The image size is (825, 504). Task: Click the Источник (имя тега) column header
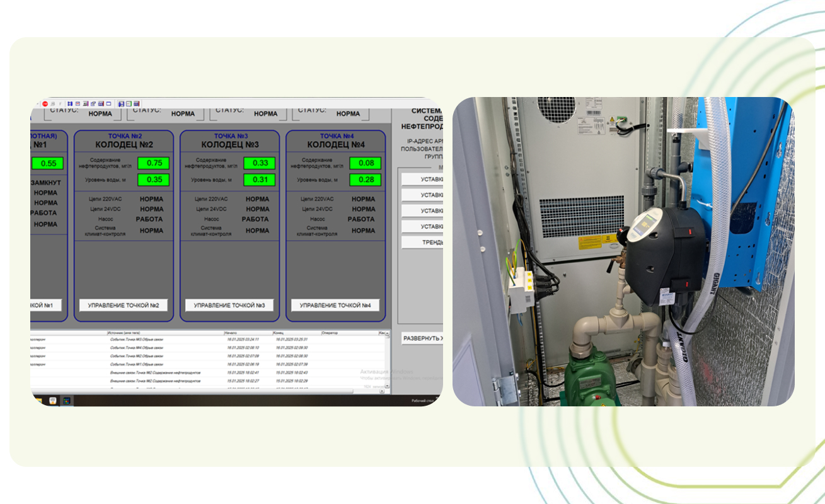[165, 333]
